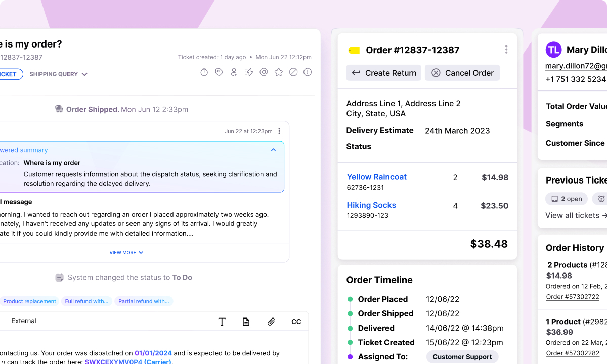Mention a teammate with the @ icon
The image size is (607, 364).
tap(264, 72)
